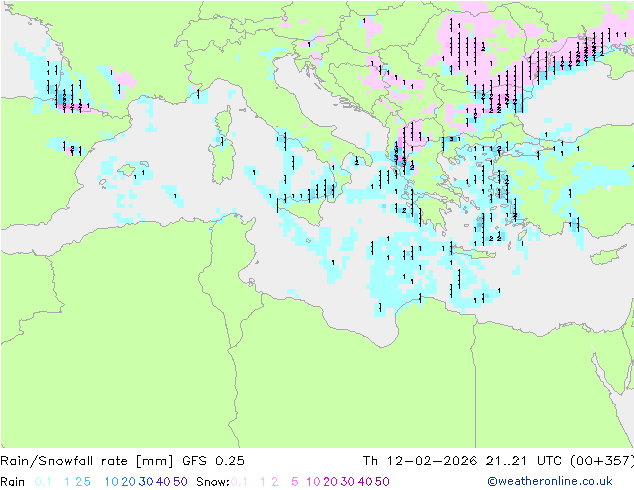
Task: Click the date 'Th 12-02-2026' in the caption
Action: [420, 461]
